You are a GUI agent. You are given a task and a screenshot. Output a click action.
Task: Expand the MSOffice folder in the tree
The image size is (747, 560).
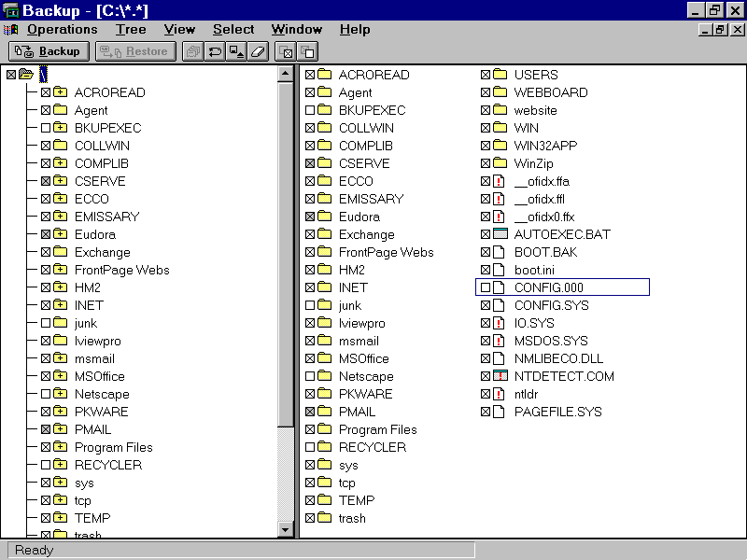coord(61,376)
